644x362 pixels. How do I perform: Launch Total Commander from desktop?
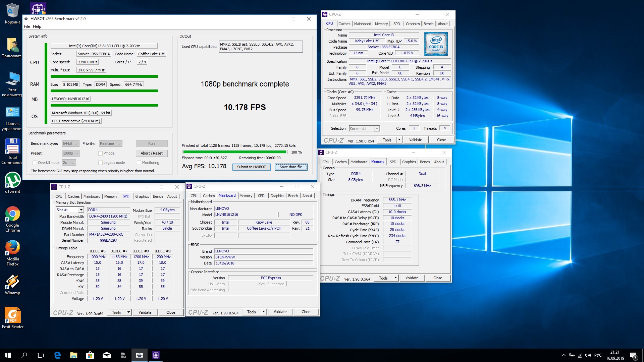click(x=12, y=152)
